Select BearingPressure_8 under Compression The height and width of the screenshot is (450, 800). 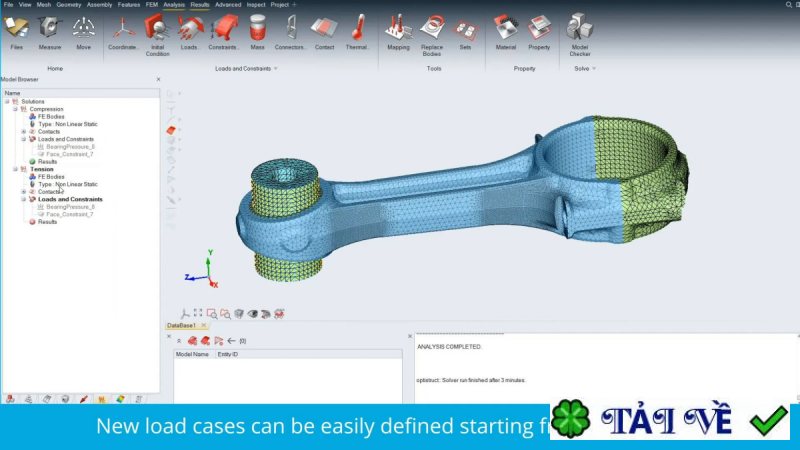pyautogui.click(x=70, y=147)
